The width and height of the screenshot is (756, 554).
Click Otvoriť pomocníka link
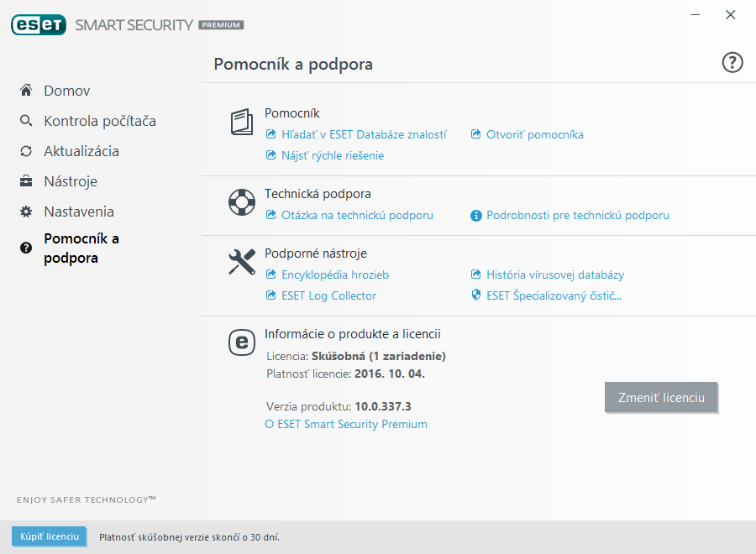(x=534, y=134)
